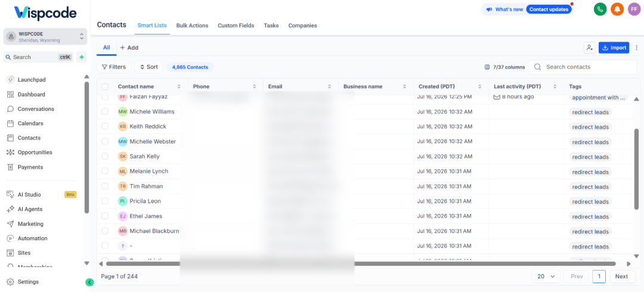Sort by Created (PDT) column arrows

[479, 86]
